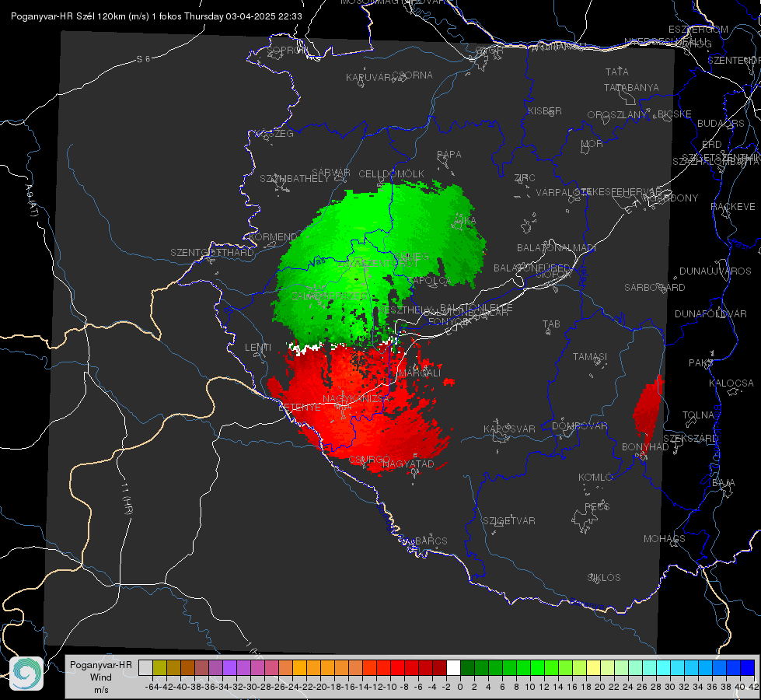Select the olive swatch between -64 and -42
The height and width of the screenshot is (700, 761).
(159, 667)
